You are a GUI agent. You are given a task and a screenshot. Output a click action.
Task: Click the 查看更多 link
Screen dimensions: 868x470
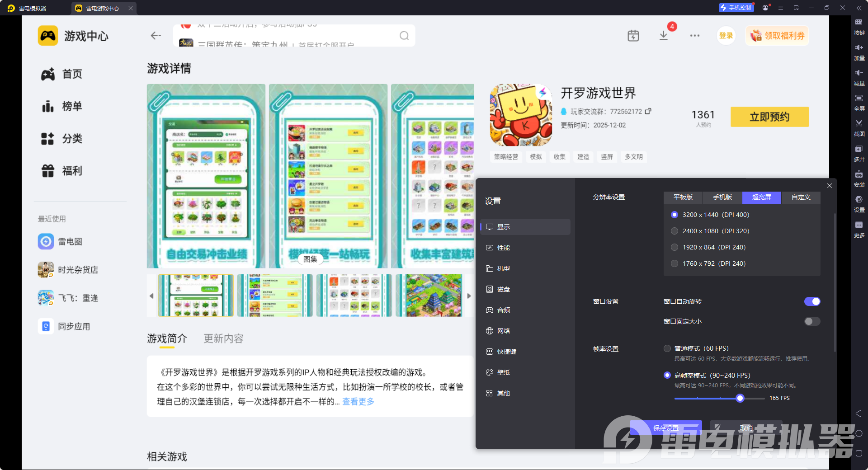click(358, 401)
